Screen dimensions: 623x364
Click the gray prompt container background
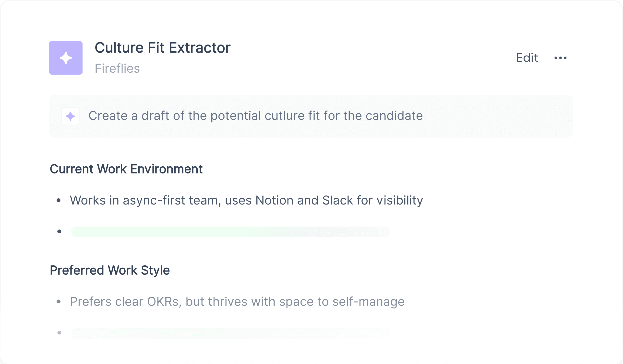311,116
